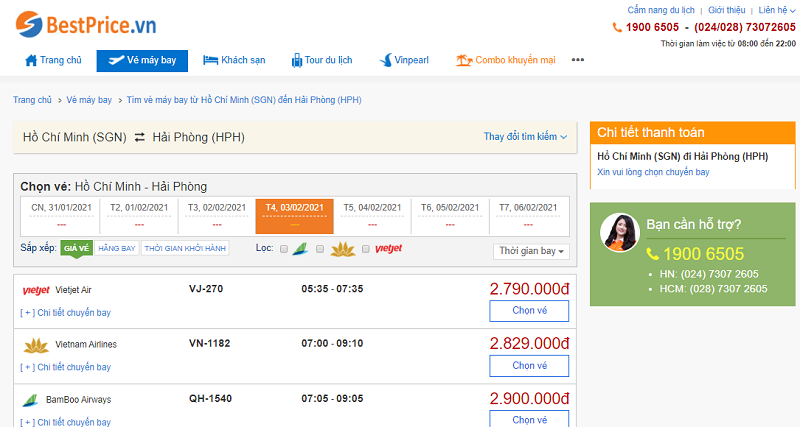Screen dimensions: 800x427
Task: Open Combo khuyến mại menu item
Action: 505,60
